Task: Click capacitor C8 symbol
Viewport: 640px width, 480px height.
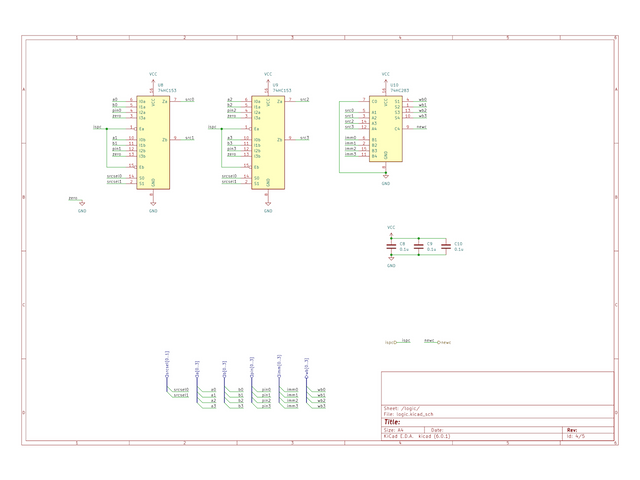Action: 391,247
